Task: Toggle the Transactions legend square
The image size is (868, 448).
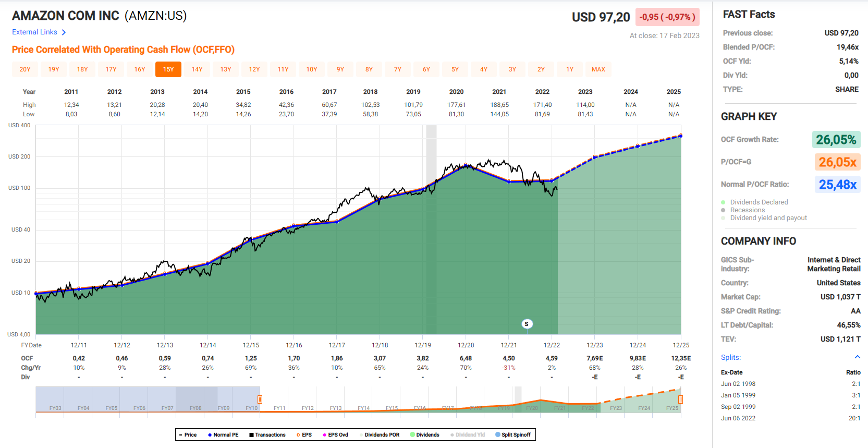Action: [251, 435]
